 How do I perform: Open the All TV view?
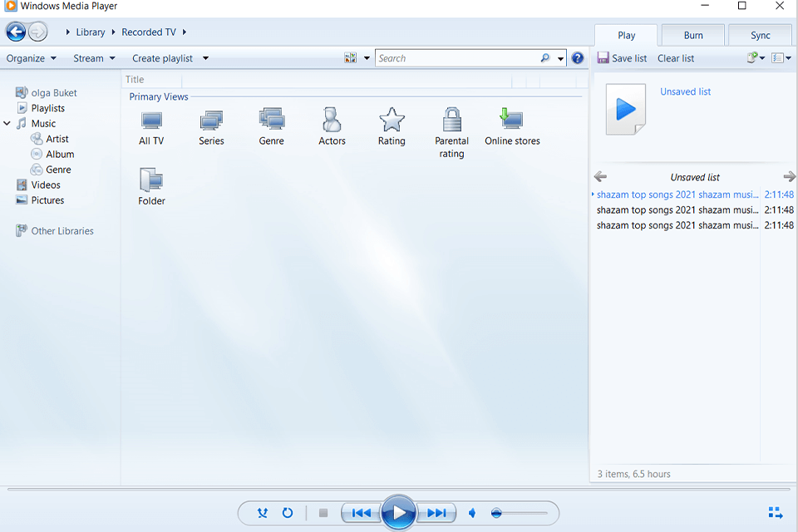point(151,128)
